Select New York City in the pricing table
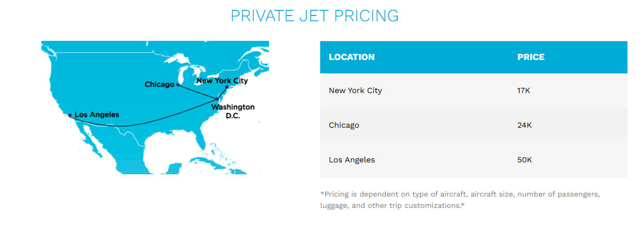Image resolution: width=644 pixels, height=226 pixels. (x=355, y=91)
